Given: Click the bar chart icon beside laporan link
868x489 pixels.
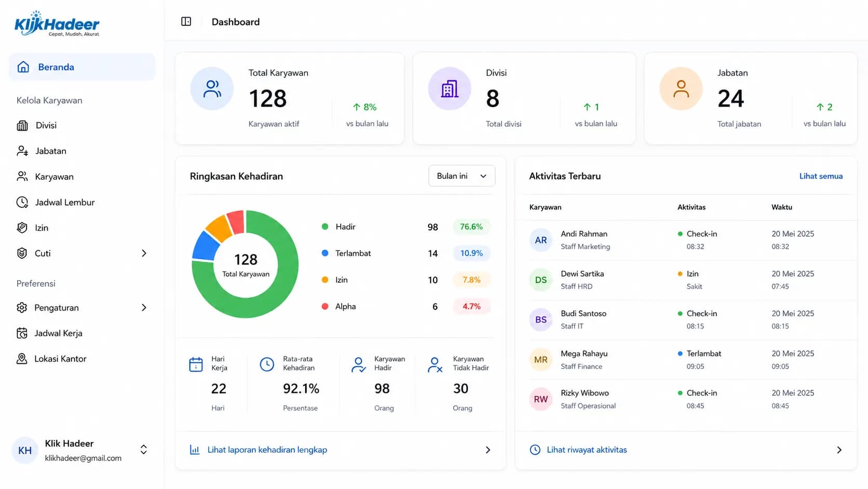Looking at the screenshot, I should [195, 450].
